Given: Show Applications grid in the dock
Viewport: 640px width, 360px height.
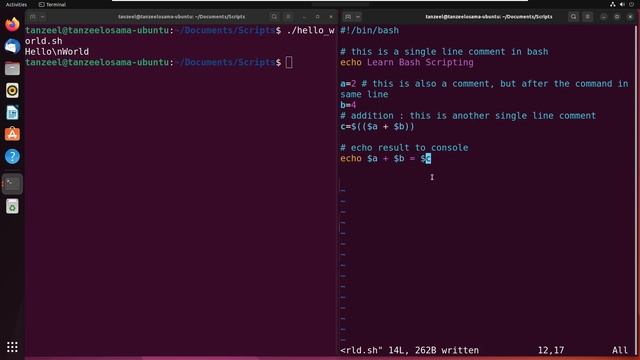Looking at the screenshot, I should coord(12,347).
